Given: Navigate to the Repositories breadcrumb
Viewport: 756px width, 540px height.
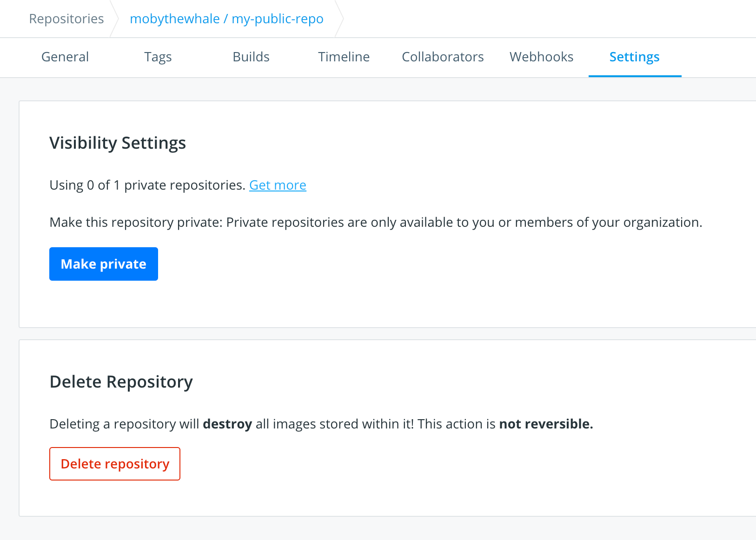Looking at the screenshot, I should point(66,19).
